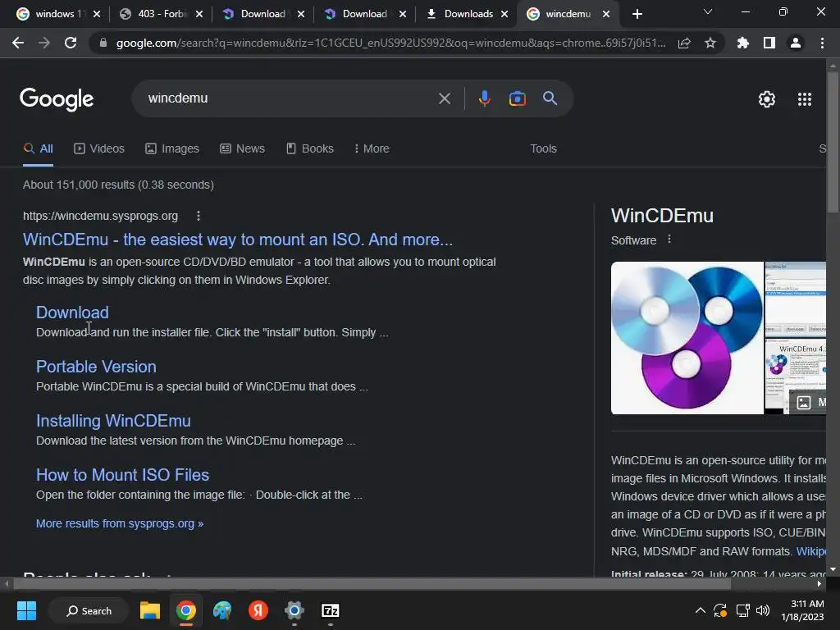Screen dimensions: 840x630
Task: Clear the search box with the X
Action: pyautogui.click(x=444, y=98)
